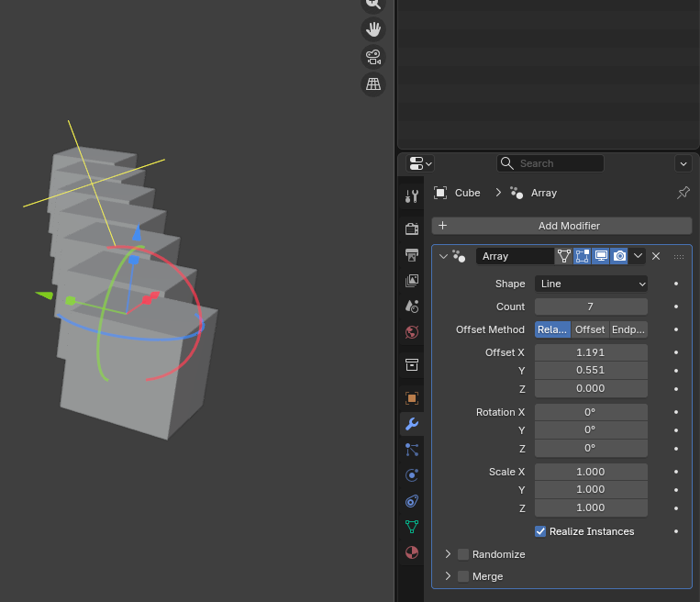Click the Offset X value 1.191

(x=591, y=352)
